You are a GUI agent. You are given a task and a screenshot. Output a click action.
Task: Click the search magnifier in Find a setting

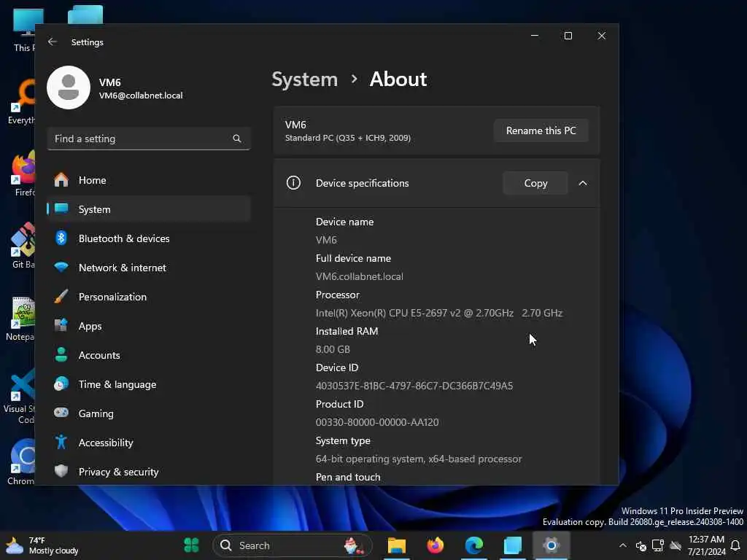coord(237,139)
